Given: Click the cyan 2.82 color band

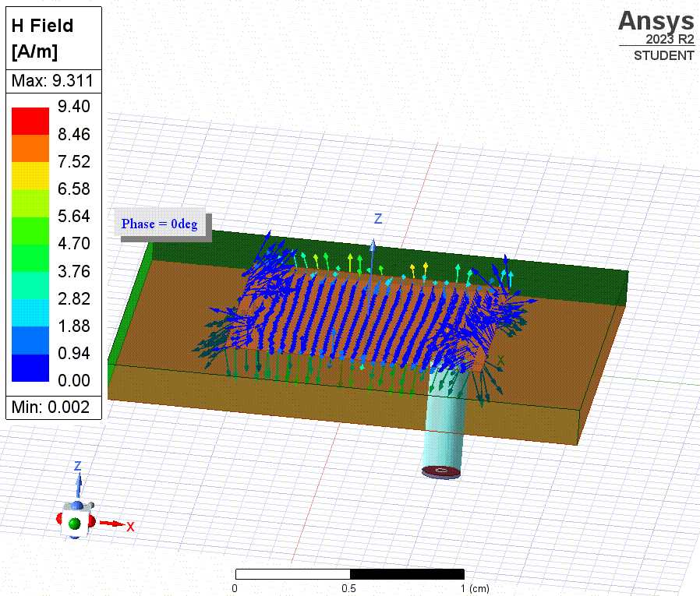Looking at the screenshot, I should coord(30,312).
